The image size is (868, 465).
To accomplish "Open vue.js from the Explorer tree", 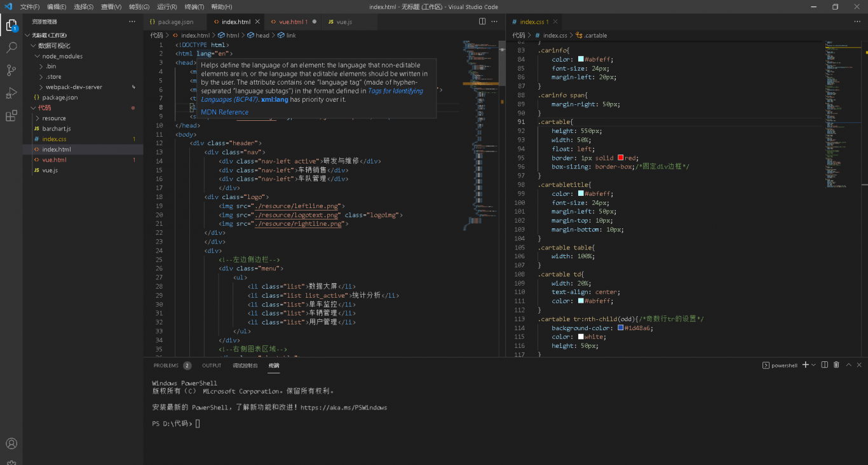I will (83, 170).
